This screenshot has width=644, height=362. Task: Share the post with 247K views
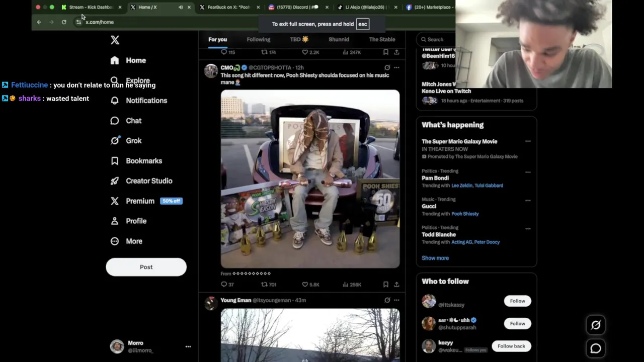click(x=396, y=52)
